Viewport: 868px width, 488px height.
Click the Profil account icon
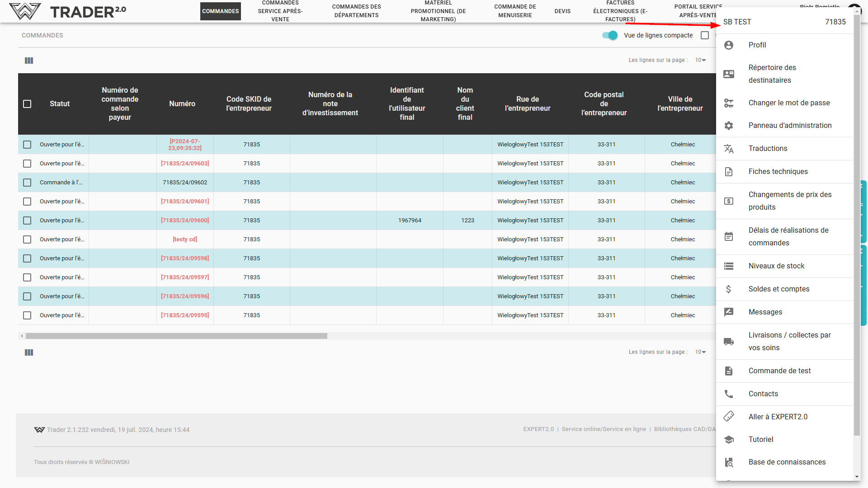[x=729, y=45]
